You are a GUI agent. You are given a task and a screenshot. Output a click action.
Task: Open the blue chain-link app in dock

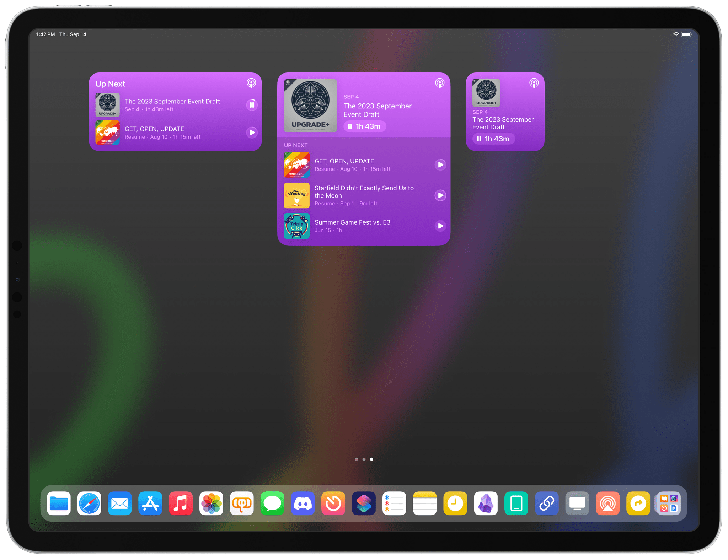(547, 503)
